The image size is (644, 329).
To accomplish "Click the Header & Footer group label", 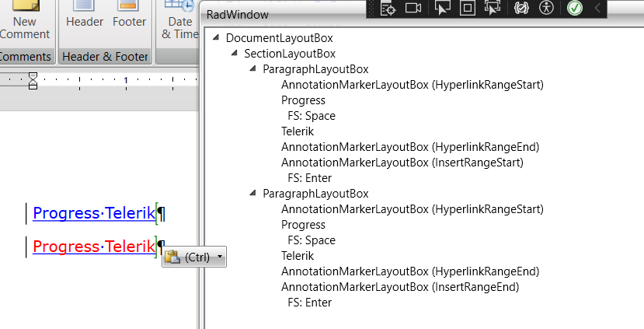I will tap(105, 56).
